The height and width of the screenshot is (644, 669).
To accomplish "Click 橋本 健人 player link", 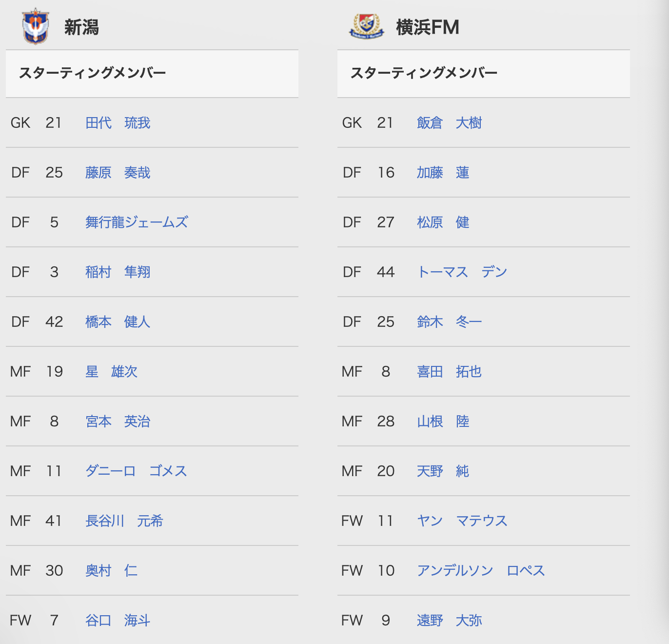I will (118, 322).
